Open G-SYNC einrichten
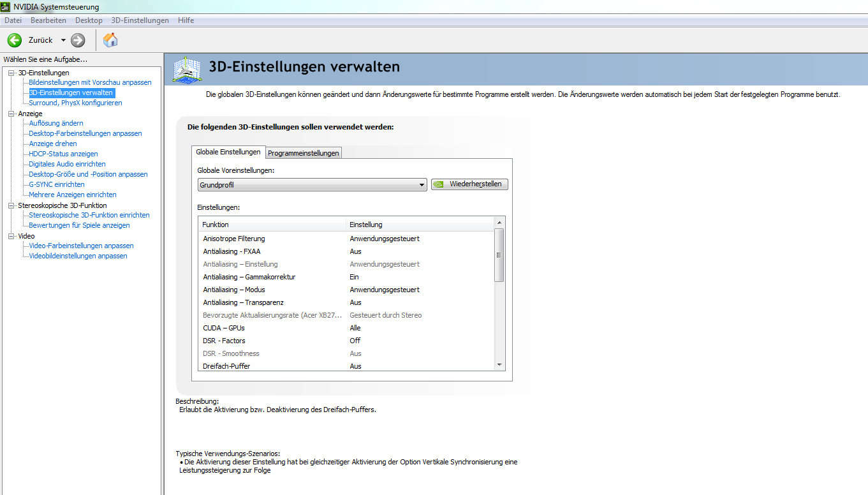The width and height of the screenshot is (868, 495). click(x=57, y=184)
